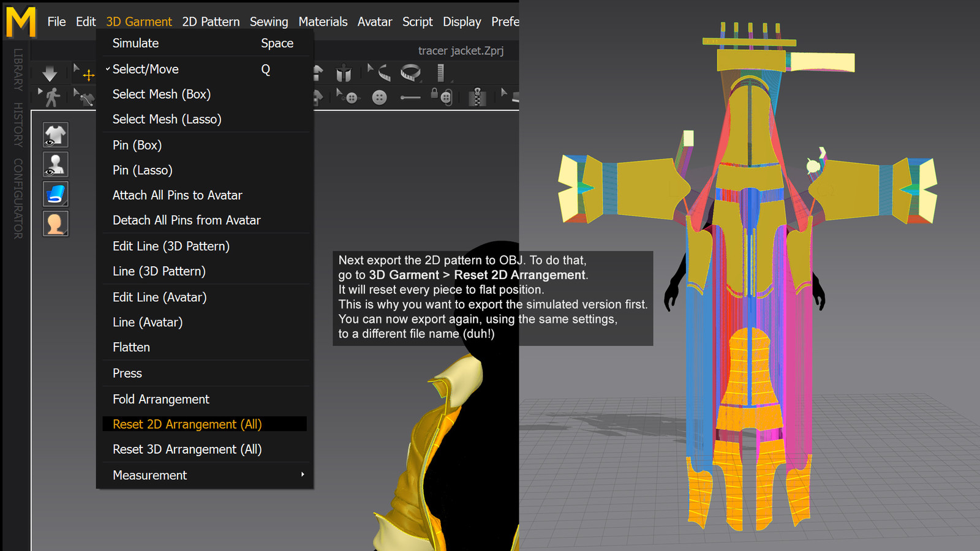Choose the Select/Move Button tool icon
The height and width of the screenshot is (551, 980).
pyautogui.click(x=347, y=97)
